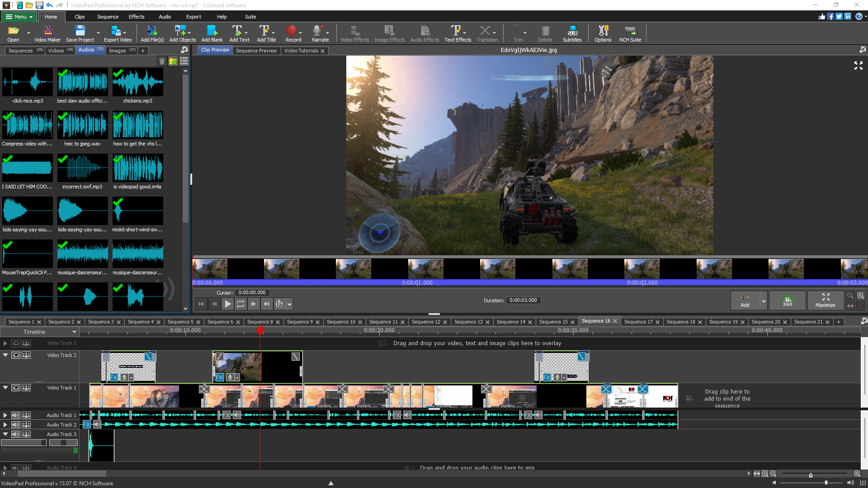
Task: Add a new folder bin above the media list
Action: click(173, 61)
